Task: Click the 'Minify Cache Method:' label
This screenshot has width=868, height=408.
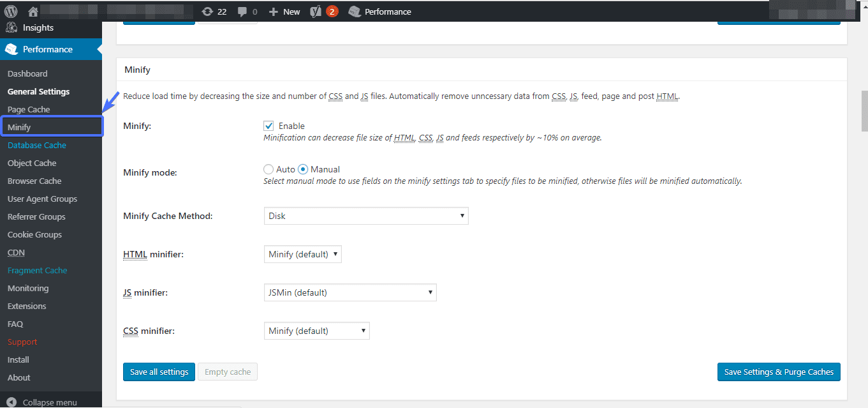Action: (x=168, y=216)
